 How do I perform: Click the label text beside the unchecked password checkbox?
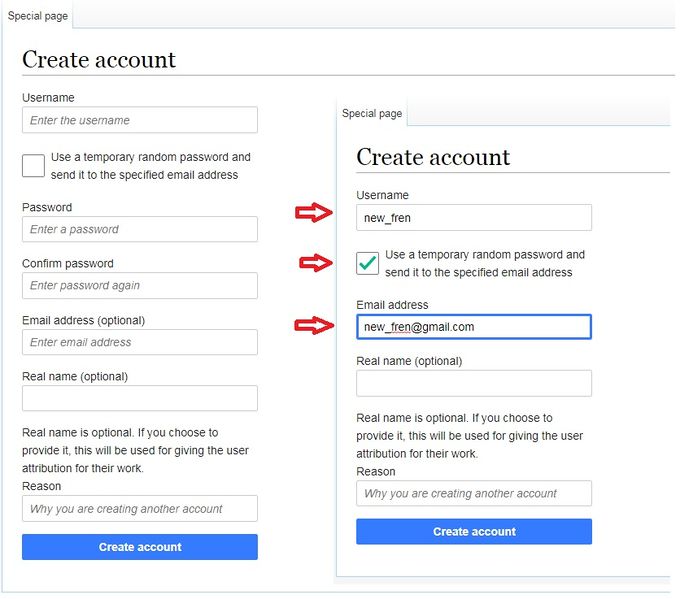click(x=150, y=166)
